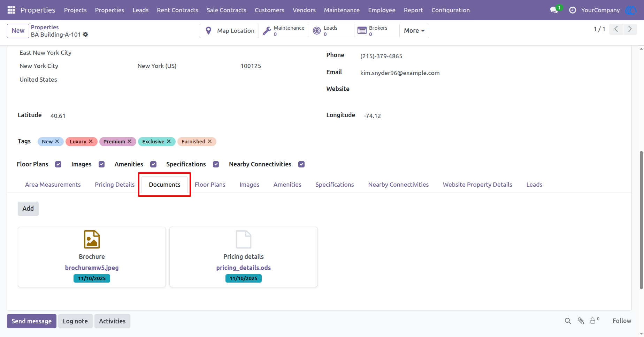Click the record settings gear icon
The height and width of the screenshot is (337, 644).
(x=85, y=35)
